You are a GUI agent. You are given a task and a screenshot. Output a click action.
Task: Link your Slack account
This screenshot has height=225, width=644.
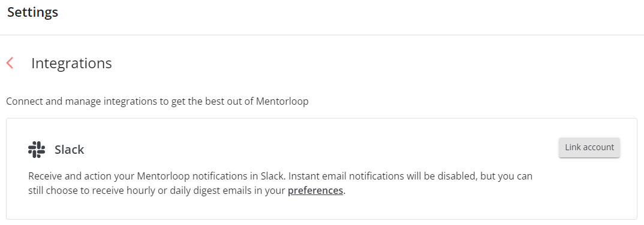(589, 148)
